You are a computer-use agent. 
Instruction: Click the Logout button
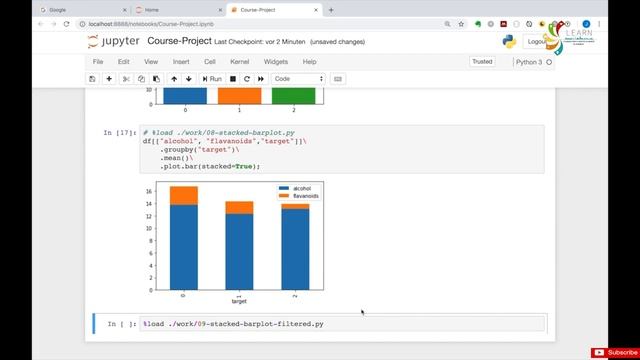535,42
